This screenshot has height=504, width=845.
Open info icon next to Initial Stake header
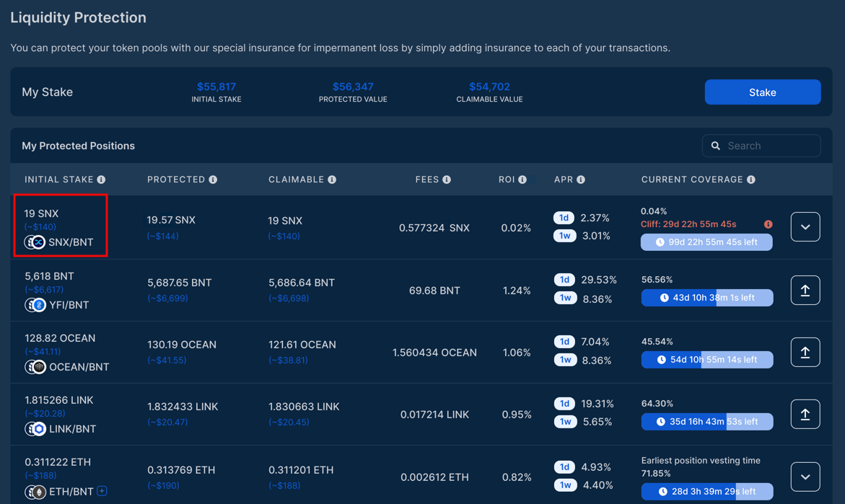(x=101, y=180)
